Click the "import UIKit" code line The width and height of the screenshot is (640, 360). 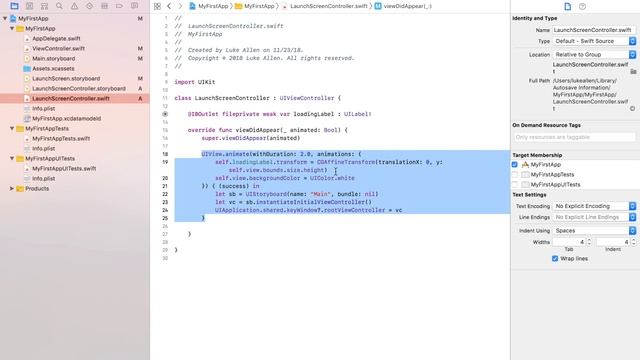pos(195,82)
